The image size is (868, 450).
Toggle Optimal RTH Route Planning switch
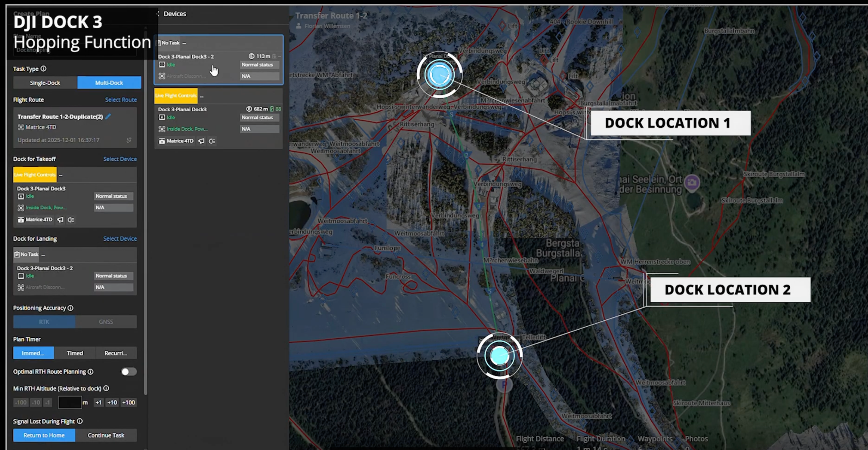coord(128,372)
